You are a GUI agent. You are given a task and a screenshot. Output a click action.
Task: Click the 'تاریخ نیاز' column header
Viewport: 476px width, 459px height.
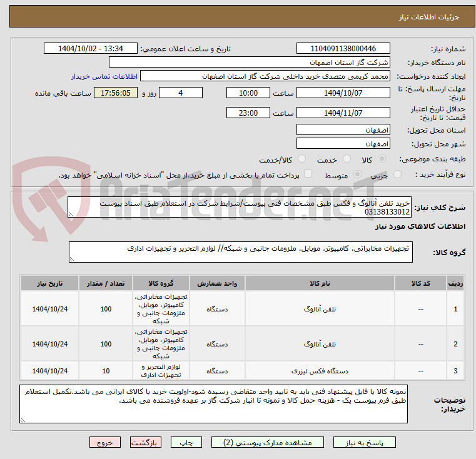click(50, 283)
